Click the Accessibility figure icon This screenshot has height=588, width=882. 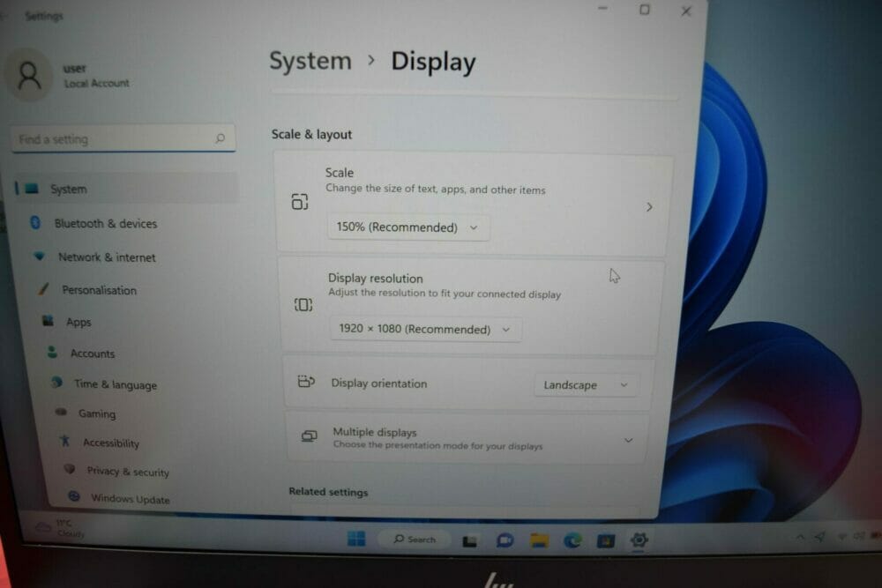click(65, 442)
